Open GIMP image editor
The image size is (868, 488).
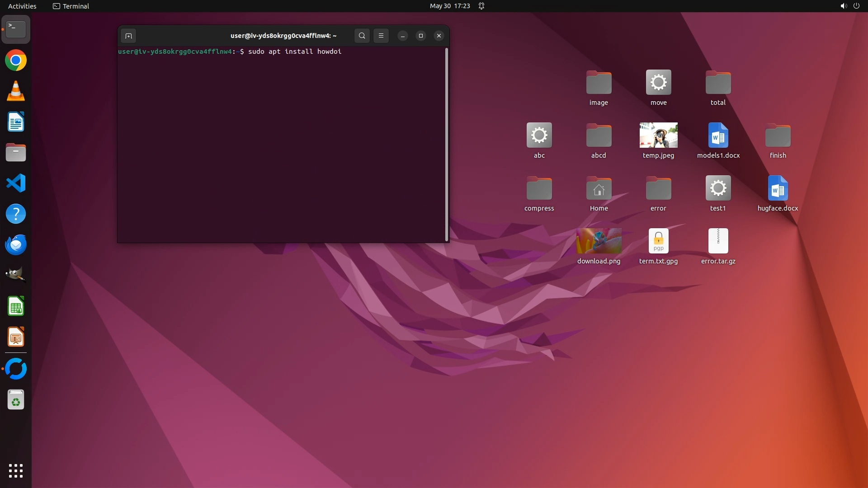point(16,275)
